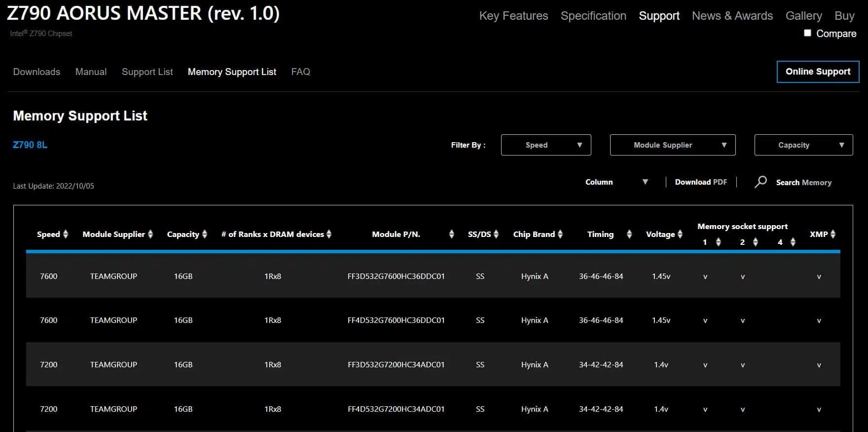Click Download PDF link
Screen dimensions: 868x432
pyautogui.click(x=701, y=182)
